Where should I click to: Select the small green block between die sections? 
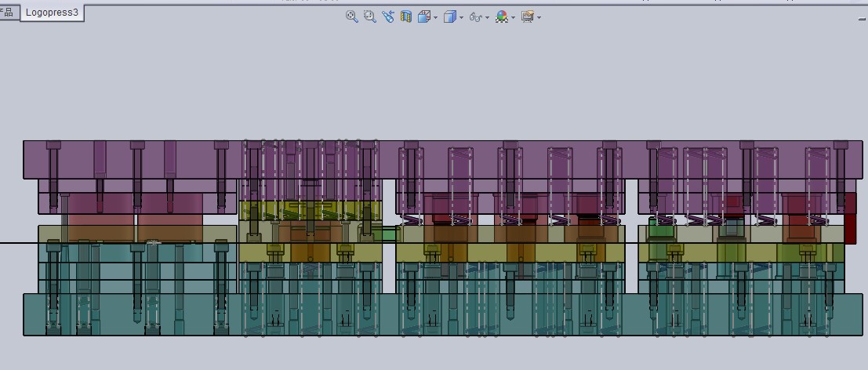(390, 234)
